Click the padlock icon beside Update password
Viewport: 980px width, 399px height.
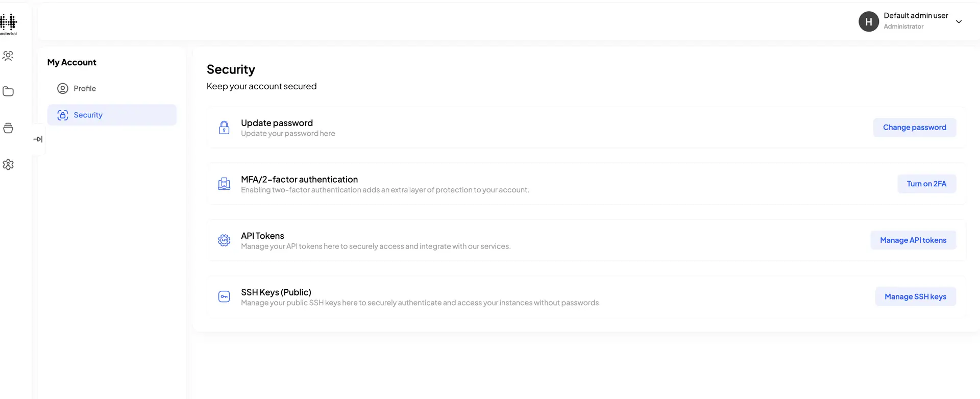(x=224, y=128)
